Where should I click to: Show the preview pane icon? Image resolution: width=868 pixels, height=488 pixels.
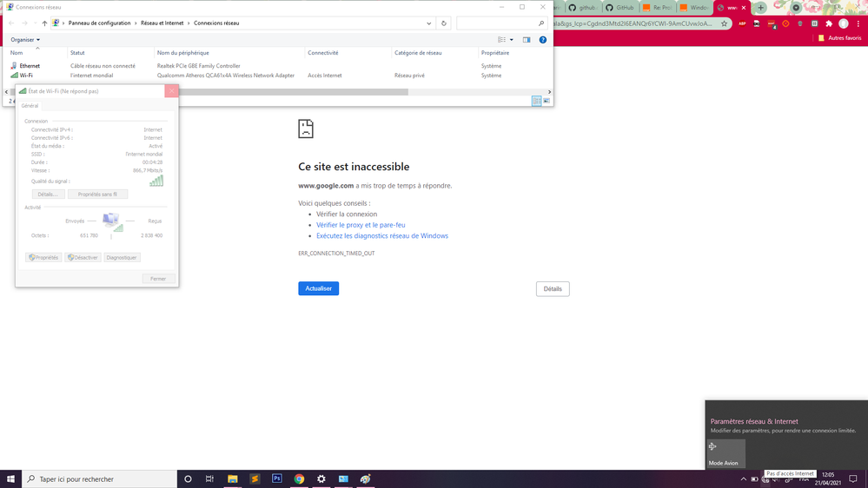[527, 40]
